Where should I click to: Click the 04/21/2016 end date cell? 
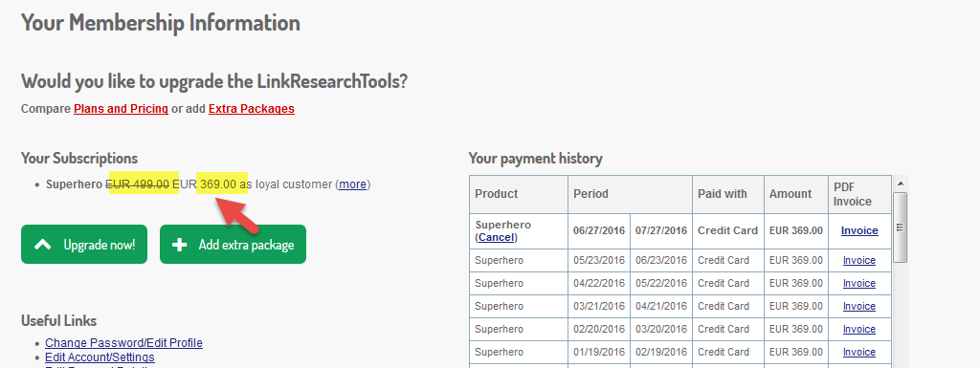click(661, 306)
